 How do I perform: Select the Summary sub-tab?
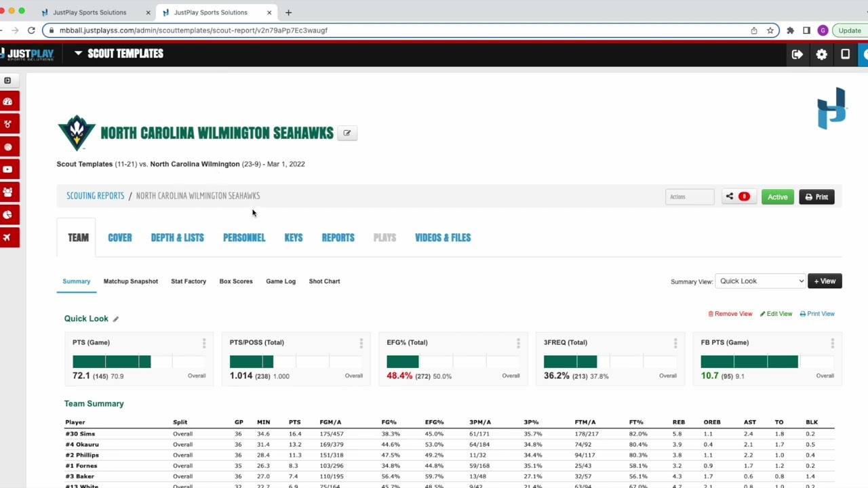[76, 281]
